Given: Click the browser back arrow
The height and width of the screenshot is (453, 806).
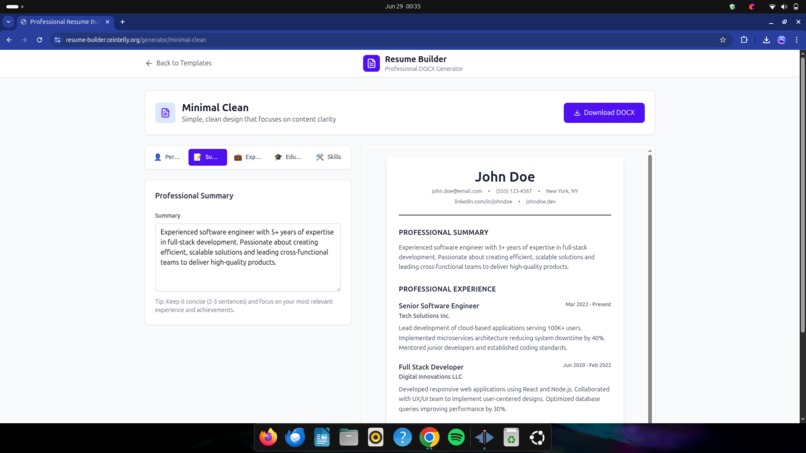Looking at the screenshot, I should (9, 40).
